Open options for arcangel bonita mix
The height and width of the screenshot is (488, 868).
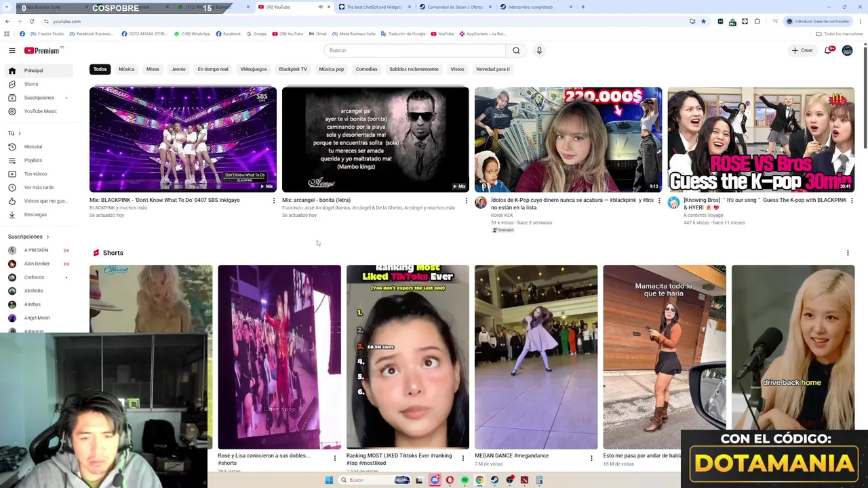(467, 201)
